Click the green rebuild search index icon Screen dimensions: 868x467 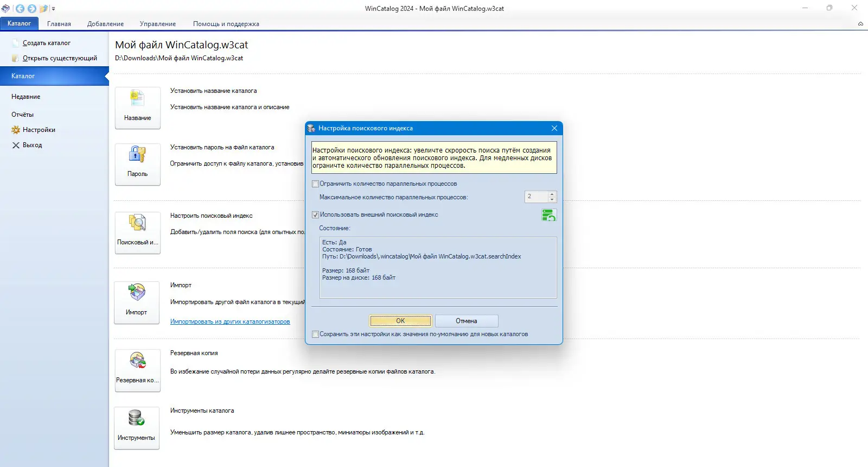pyautogui.click(x=548, y=215)
